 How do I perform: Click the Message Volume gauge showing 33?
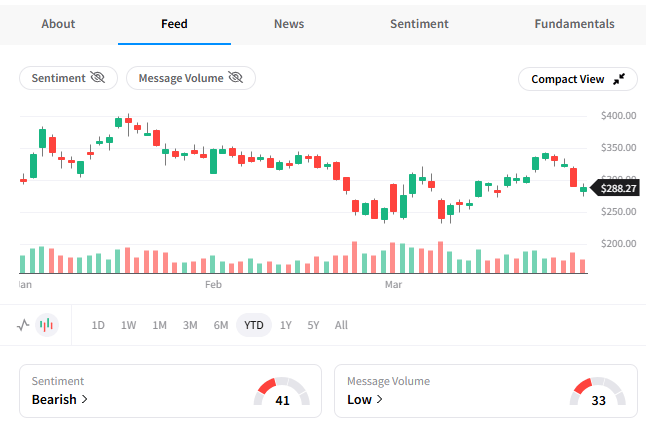coord(597,391)
